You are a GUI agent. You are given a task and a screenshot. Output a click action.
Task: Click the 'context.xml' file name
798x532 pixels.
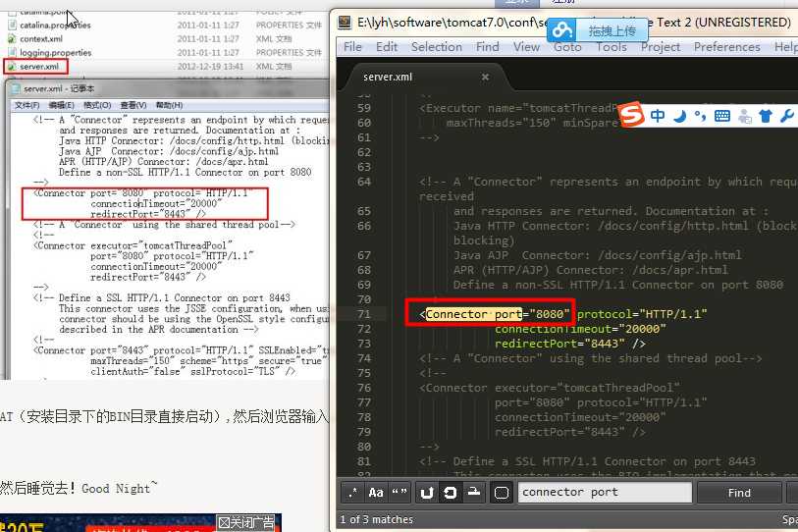[41, 38]
